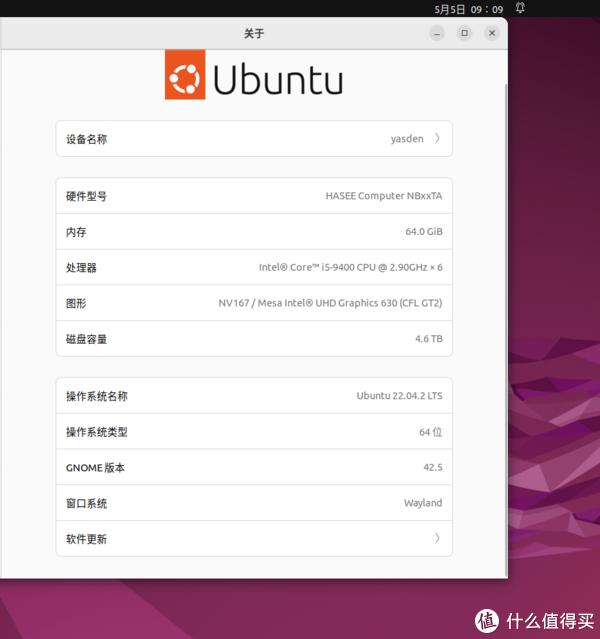Image resolution: width=600 pixels, height=639 pixels.
Task: Select the 64.0 GiB memory value
Action: click(424, 231)
